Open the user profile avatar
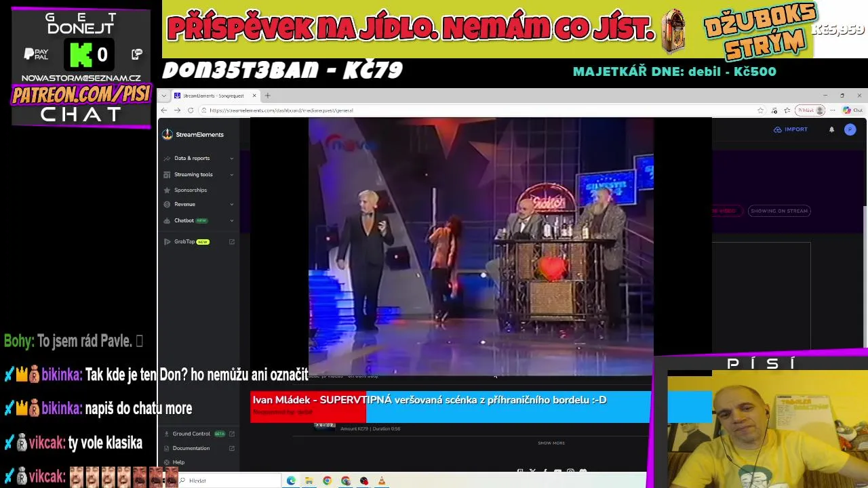Image resolution: width=868 pixels, height=488 pixels. click(x=850, y=129)
